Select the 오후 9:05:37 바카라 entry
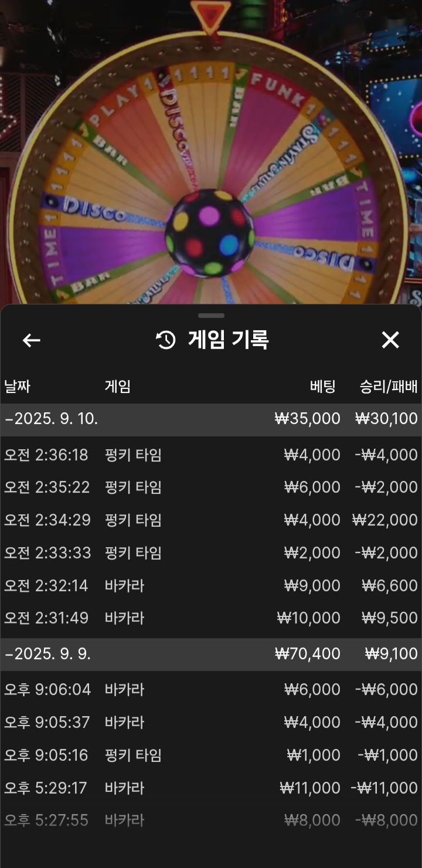422x868 pixels. (211, 723)
